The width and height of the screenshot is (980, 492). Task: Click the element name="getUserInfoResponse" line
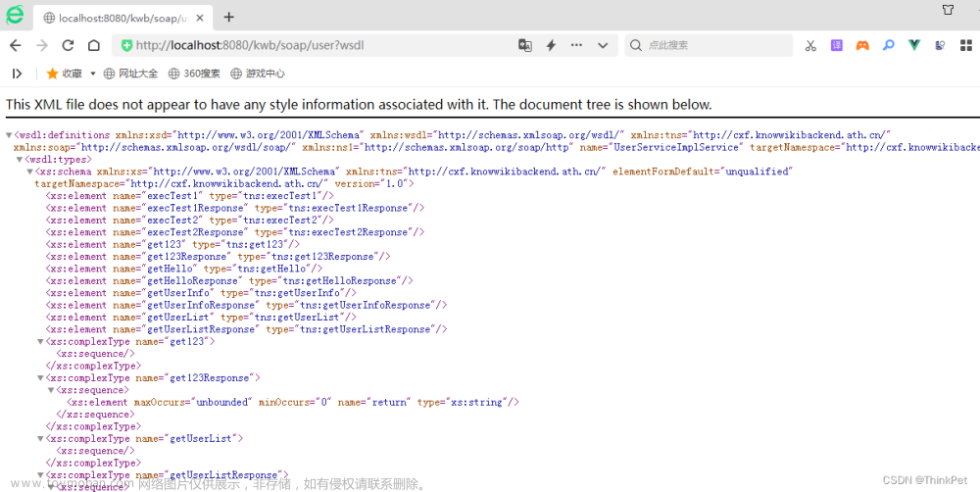[x=246, y=306]
